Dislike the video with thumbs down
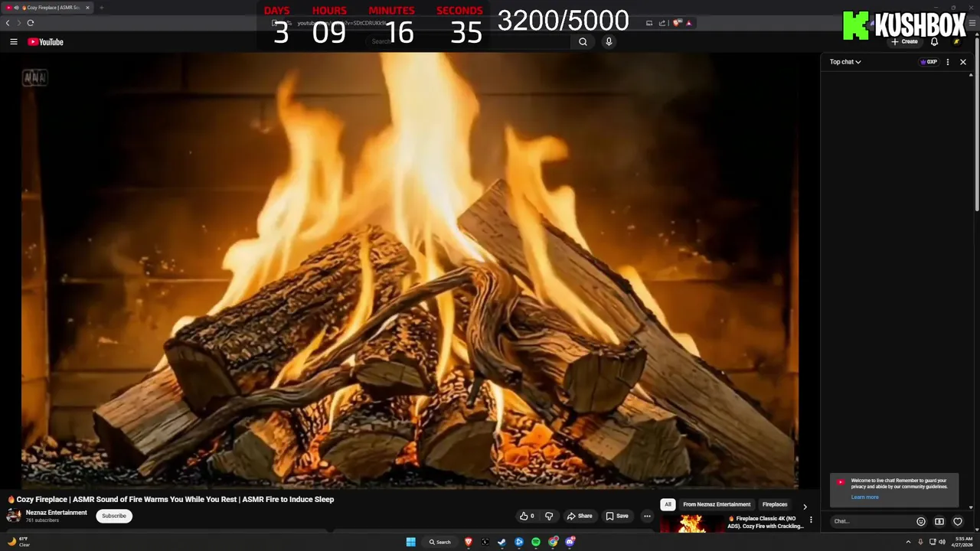980x551 pixels. click(x=549, y=516)
